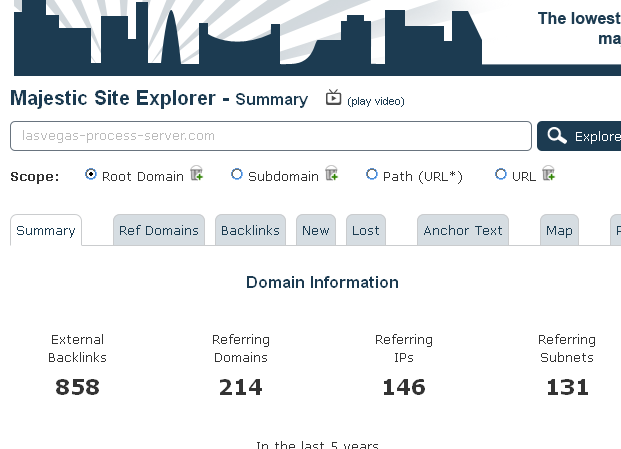Click the Explore search button
The height and width of the screenshot is (449, 621).
coord(579,136)
